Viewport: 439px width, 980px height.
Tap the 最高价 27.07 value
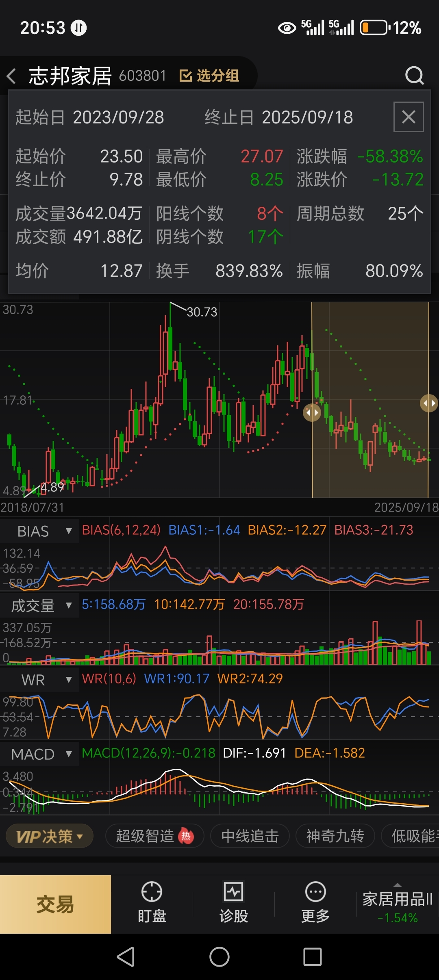[262, 156]
